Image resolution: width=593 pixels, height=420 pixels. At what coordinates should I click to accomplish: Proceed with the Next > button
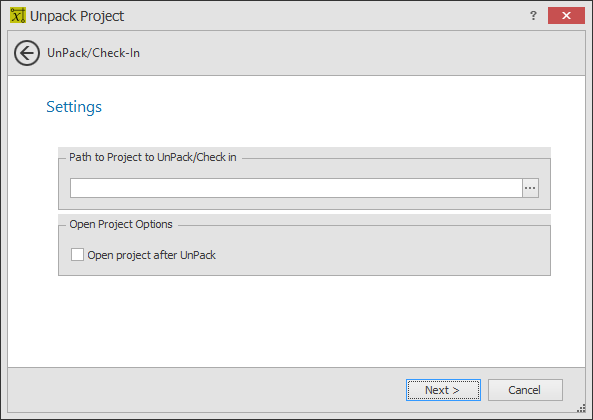pos(443,390)
